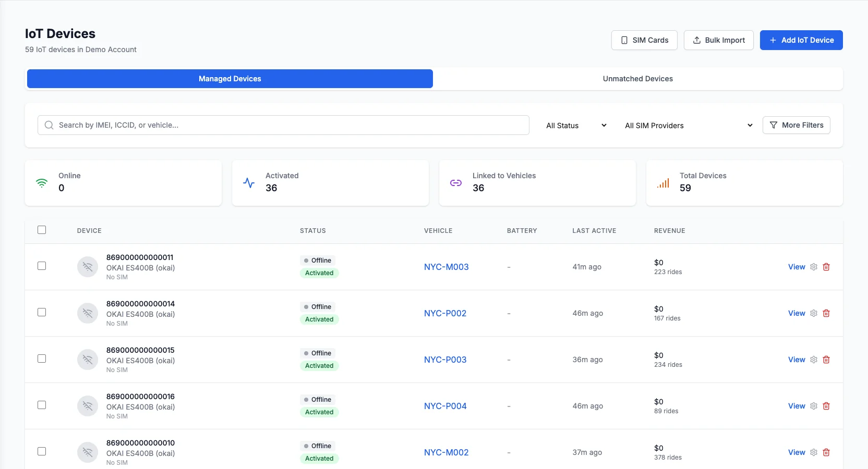This screenshot has width=868, height=469.
Task: Open vehicle link NYC-P002
Action: 445,313
